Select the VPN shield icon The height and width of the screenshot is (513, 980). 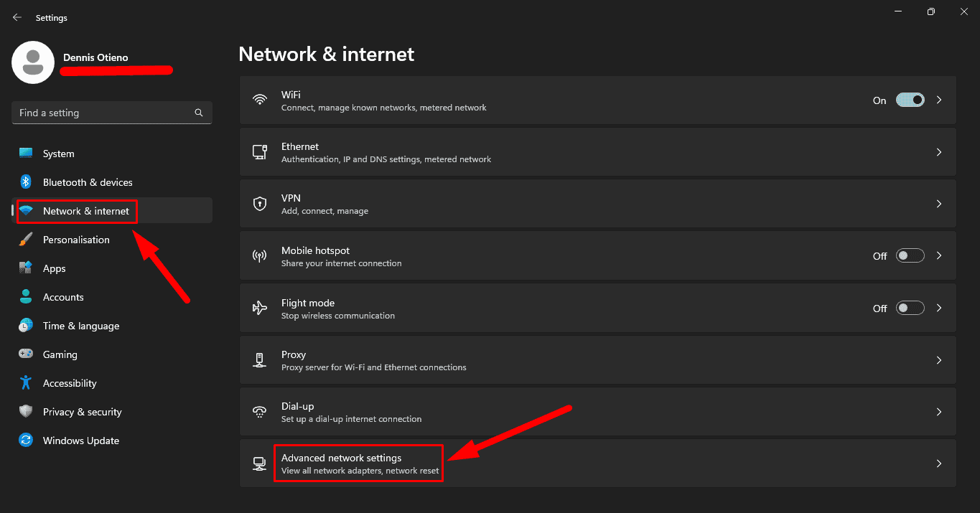click(259, 203)
